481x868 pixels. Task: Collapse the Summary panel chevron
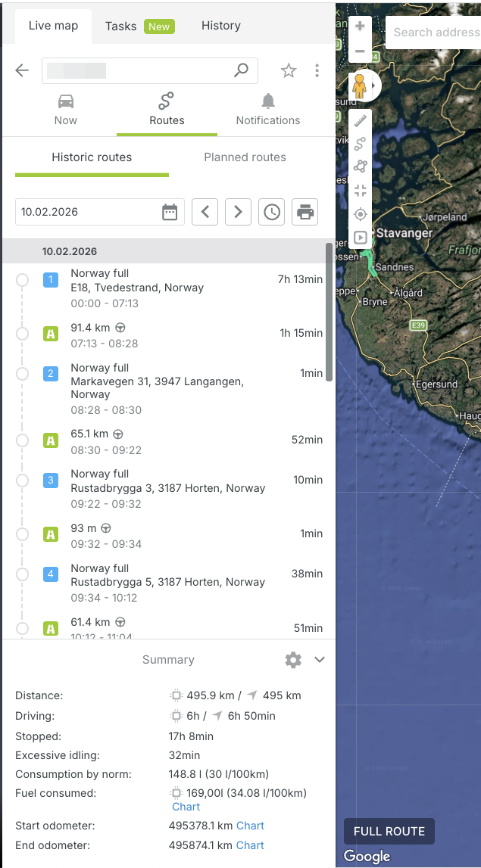tap(320, 660)
